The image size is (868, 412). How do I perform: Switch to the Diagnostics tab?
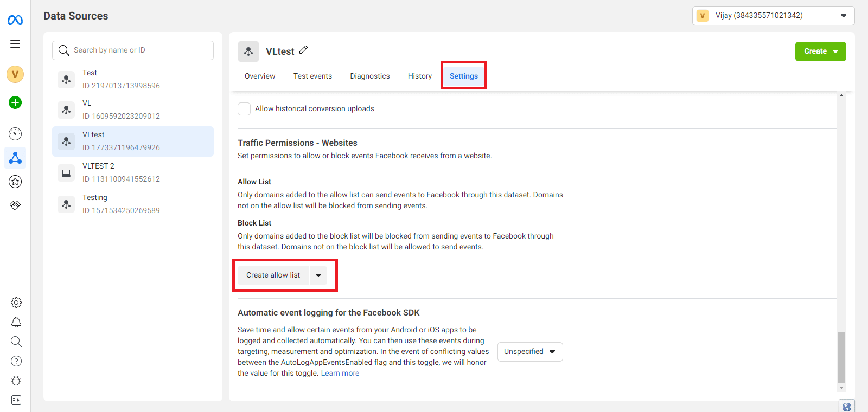(x=369, y=76)
